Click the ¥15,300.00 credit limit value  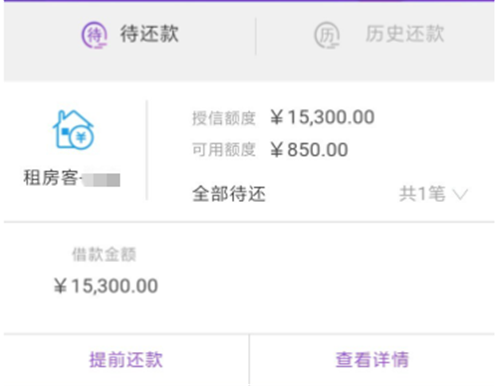tap(322, 117)
